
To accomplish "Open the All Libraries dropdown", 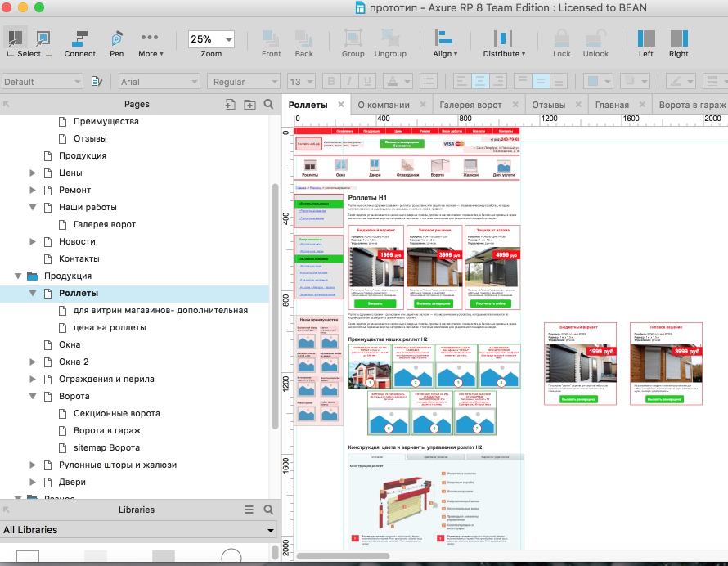I will pos(139,530).
